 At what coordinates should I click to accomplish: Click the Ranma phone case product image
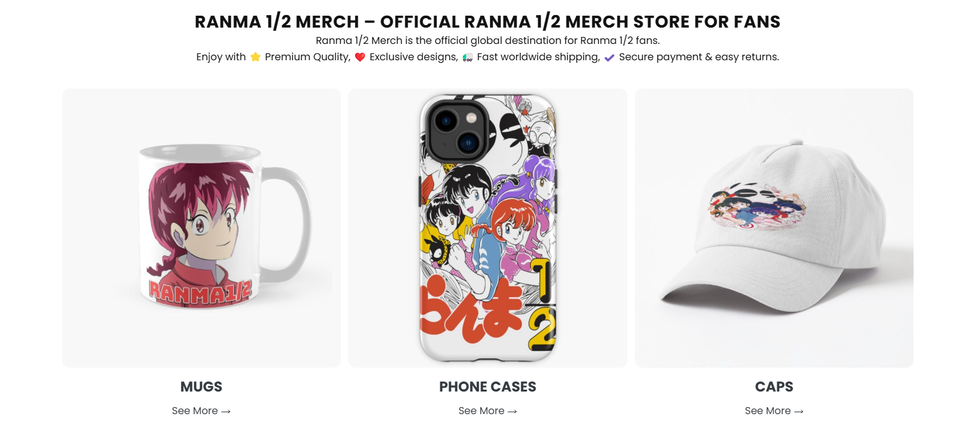(x=487, y=227)
